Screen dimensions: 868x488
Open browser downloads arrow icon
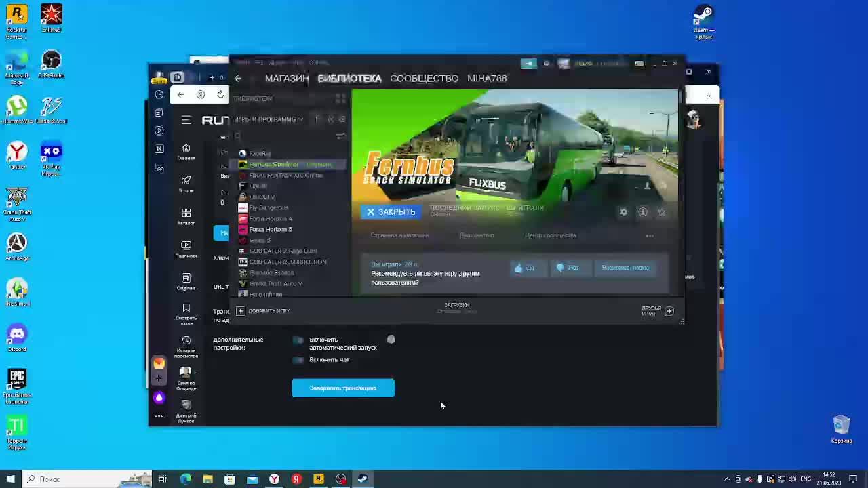[709, 95]
